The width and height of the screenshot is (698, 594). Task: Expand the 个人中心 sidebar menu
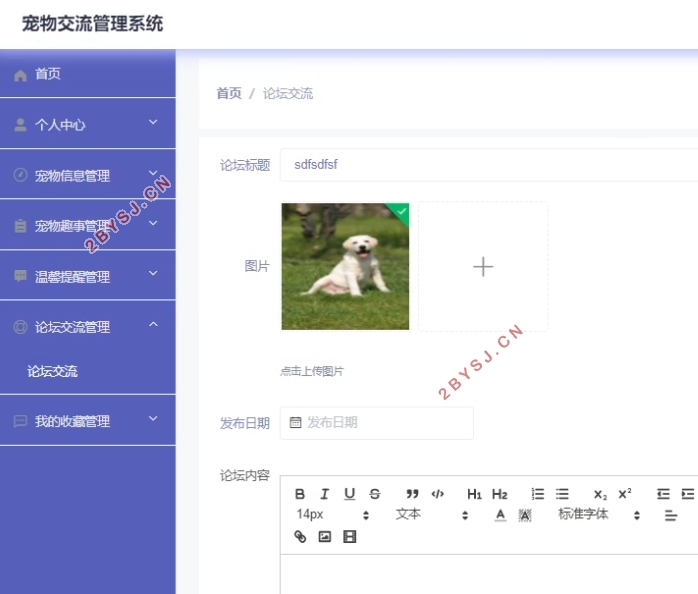pos(88,124)
